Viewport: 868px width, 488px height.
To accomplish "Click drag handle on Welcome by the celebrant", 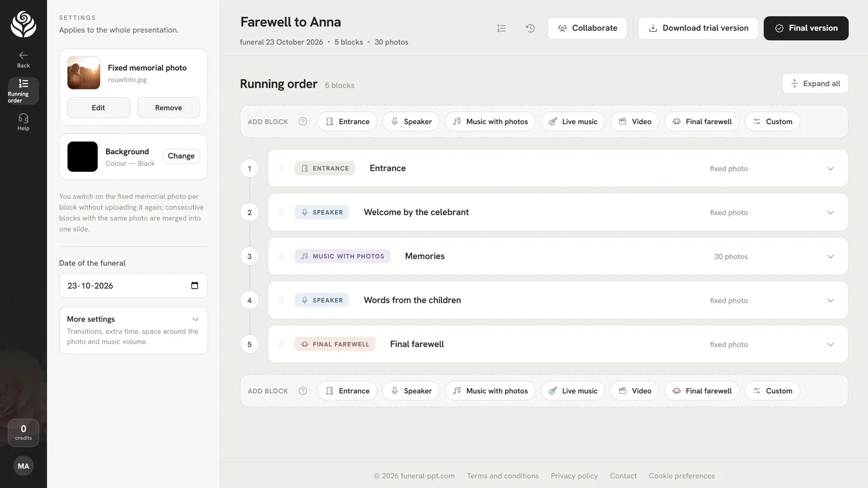I will pyautogui.click(x=281, y=212).
